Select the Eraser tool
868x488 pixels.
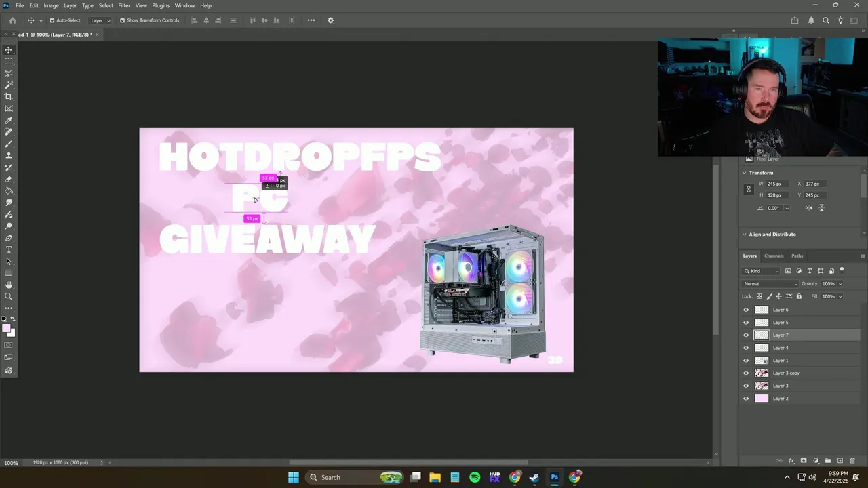[x=9, y=180]
